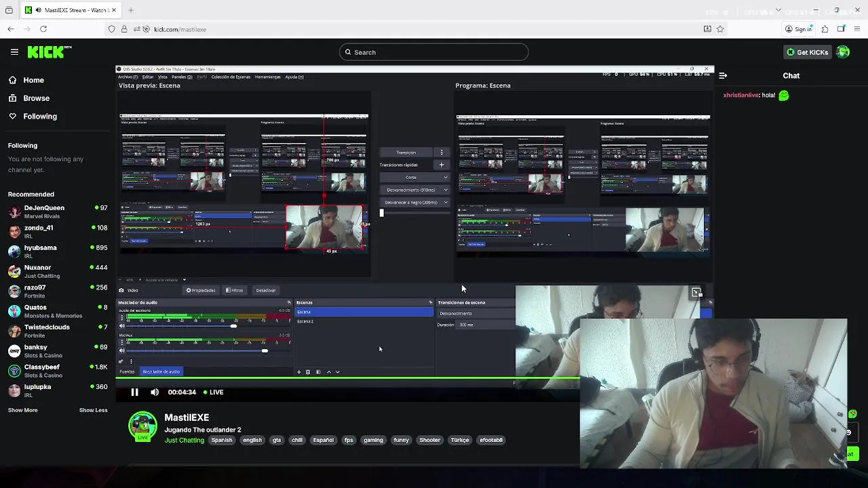Mute Audio del escritorio speaker icon
868x488 pixels.
coord(122,326)
